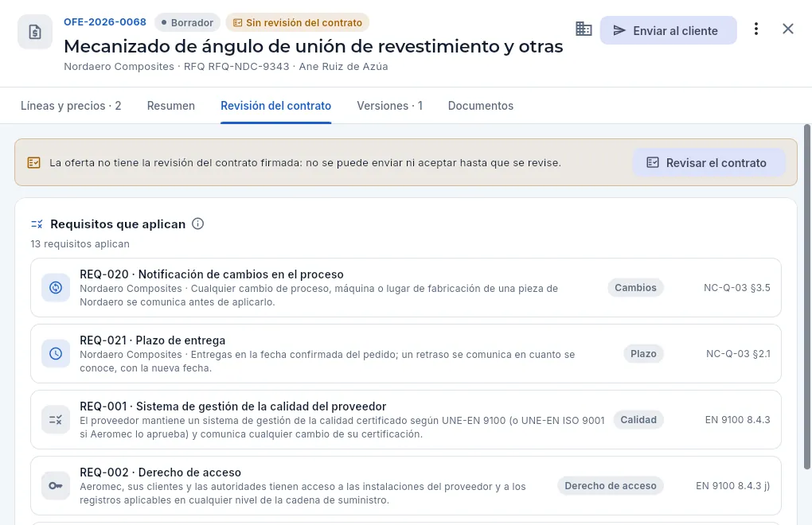Open the Líneas y precios tab
Screen dimensions: 812x525
71,106
